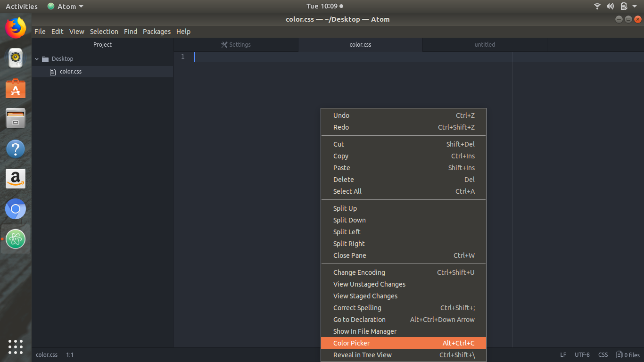The image size is (644, 362).
Task: Click line number 1 in gutter
Action: coord(183,57)
